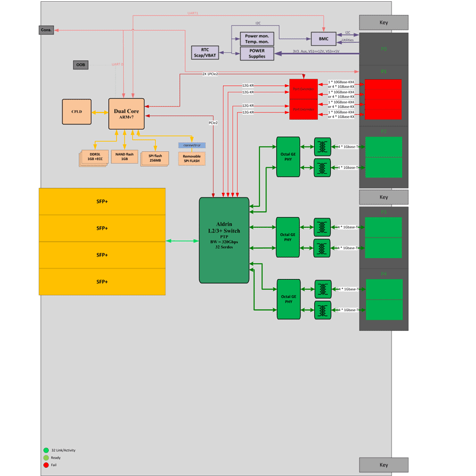Click the NAND flash 1GB block
Screen dimensions: 476x476
click(124, 157)
